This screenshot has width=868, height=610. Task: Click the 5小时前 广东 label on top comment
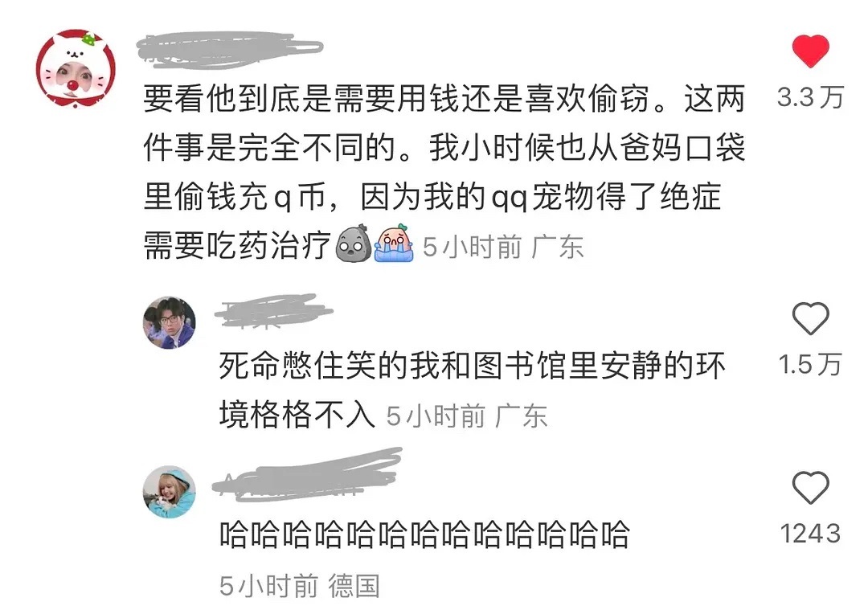click(503, 246)
